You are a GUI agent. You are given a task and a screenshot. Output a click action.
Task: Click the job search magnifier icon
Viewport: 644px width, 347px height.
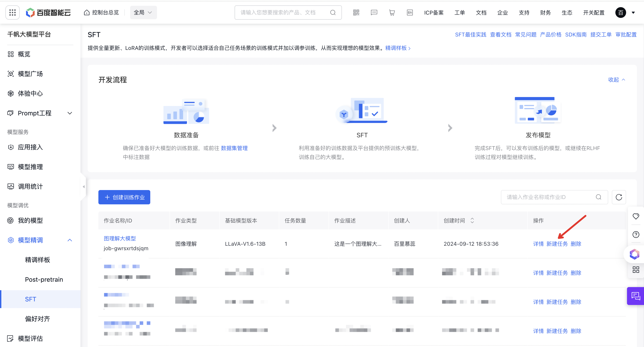click(599, 197)
